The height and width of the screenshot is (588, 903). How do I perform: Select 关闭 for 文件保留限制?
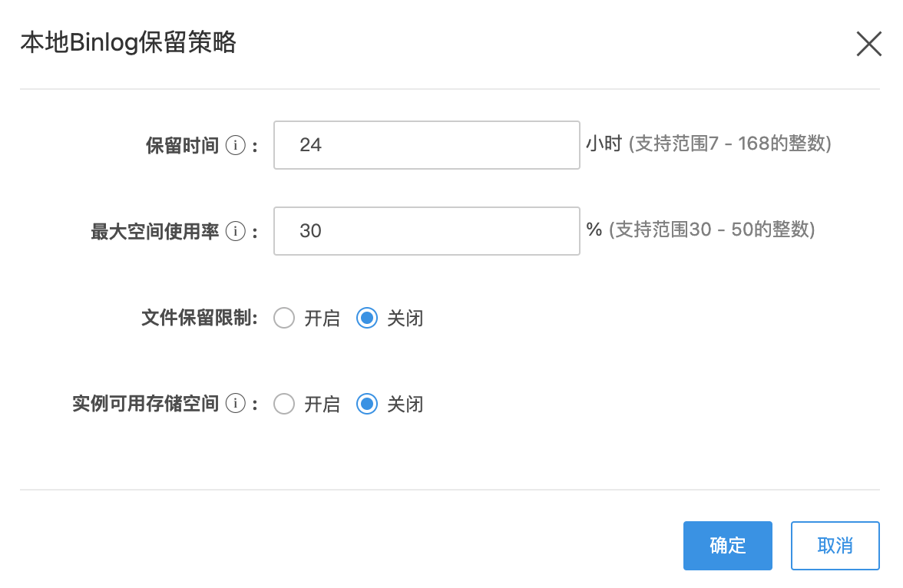click(x=368, y=318)
